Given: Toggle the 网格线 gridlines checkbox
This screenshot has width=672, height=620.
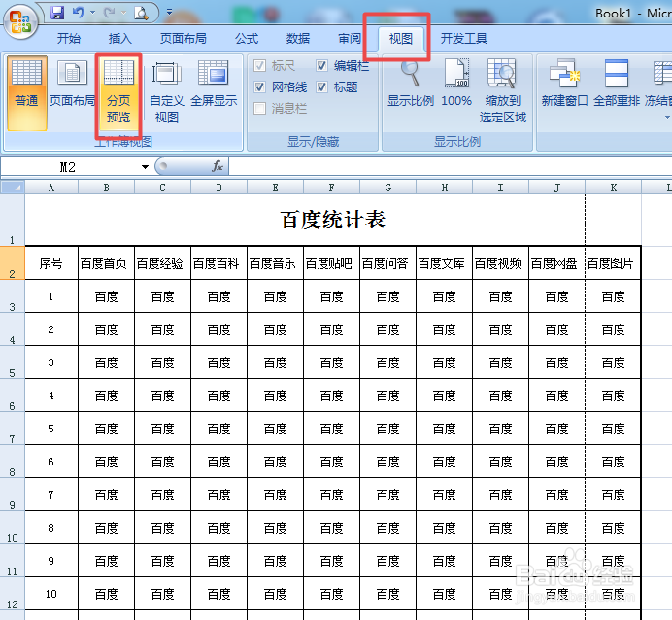Looking at the screenshot, I should coord(259,87).
